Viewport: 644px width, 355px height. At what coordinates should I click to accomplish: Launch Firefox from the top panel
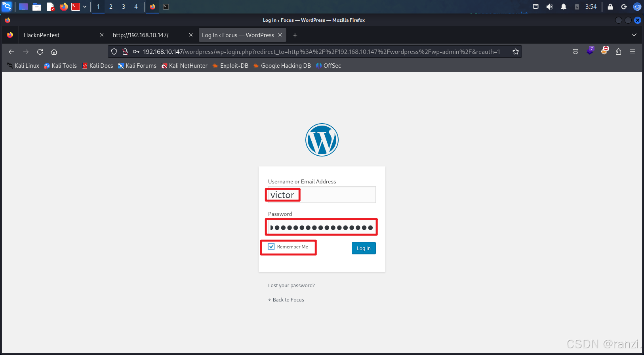[63, 7]
